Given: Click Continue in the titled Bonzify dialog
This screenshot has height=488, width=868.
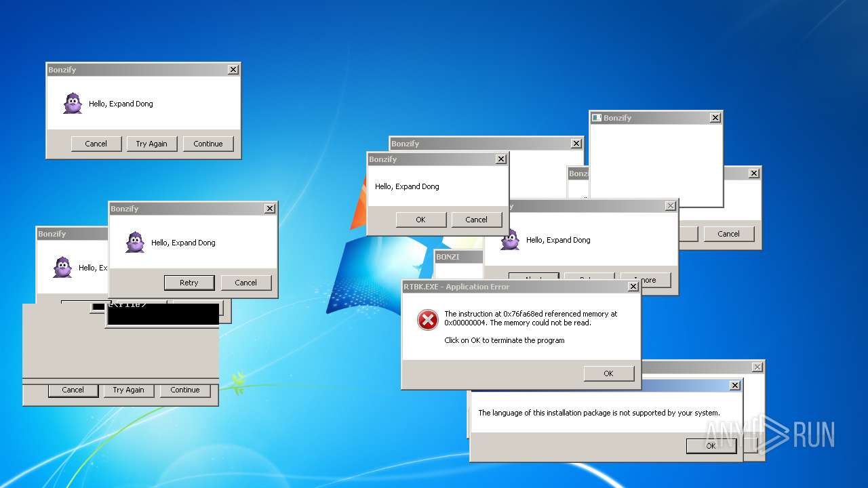Looking at the screenshot, I should click(208, 144).
